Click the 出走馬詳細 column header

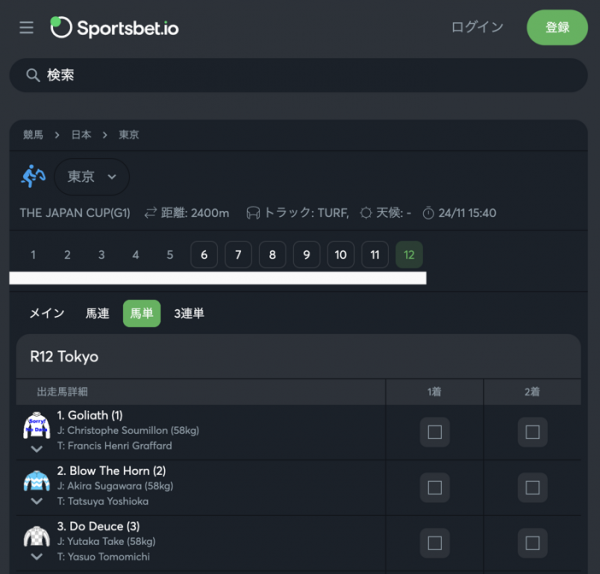tap(62, 392)
